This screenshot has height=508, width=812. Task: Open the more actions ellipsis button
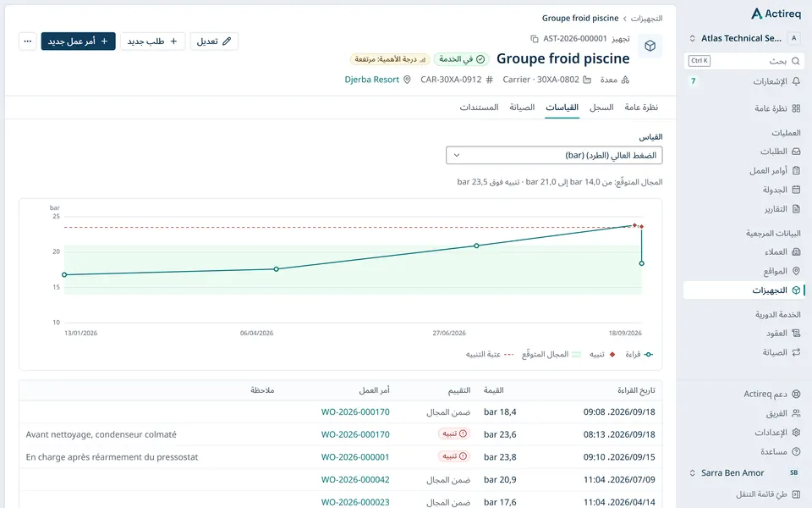click(x=27, y=41)
